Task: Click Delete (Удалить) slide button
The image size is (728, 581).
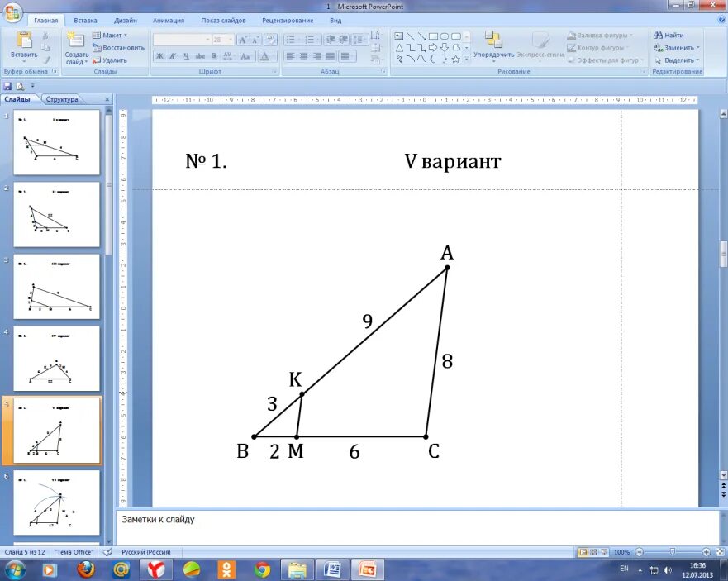Action: 110,60
